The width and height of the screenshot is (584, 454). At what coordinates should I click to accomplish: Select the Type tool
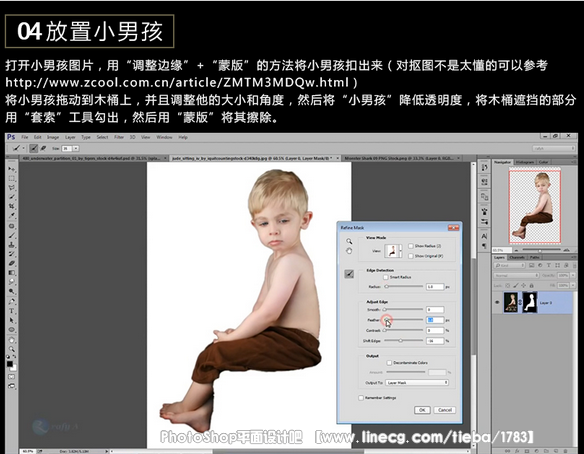pos(12,311)
